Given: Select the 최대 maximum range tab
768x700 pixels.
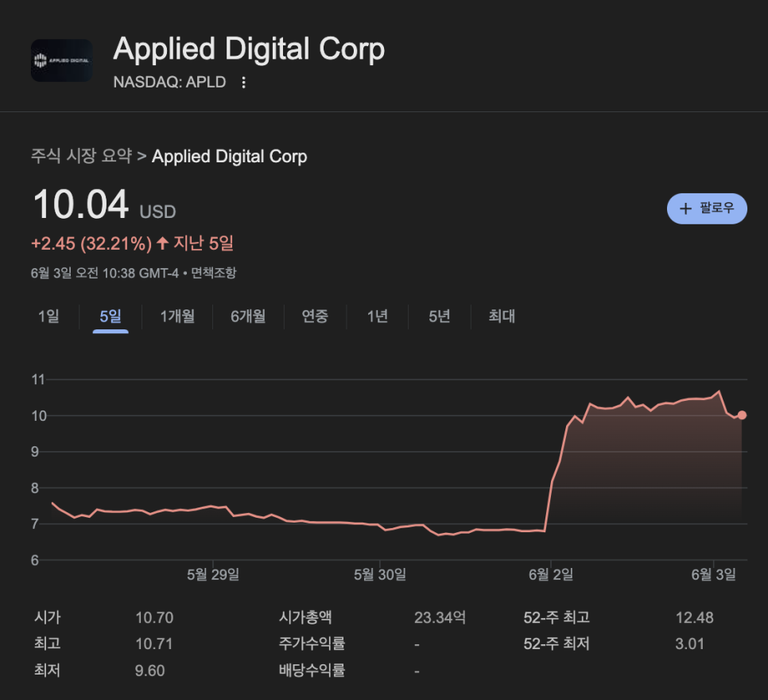Looking at the screenshot, I should 502,316.
